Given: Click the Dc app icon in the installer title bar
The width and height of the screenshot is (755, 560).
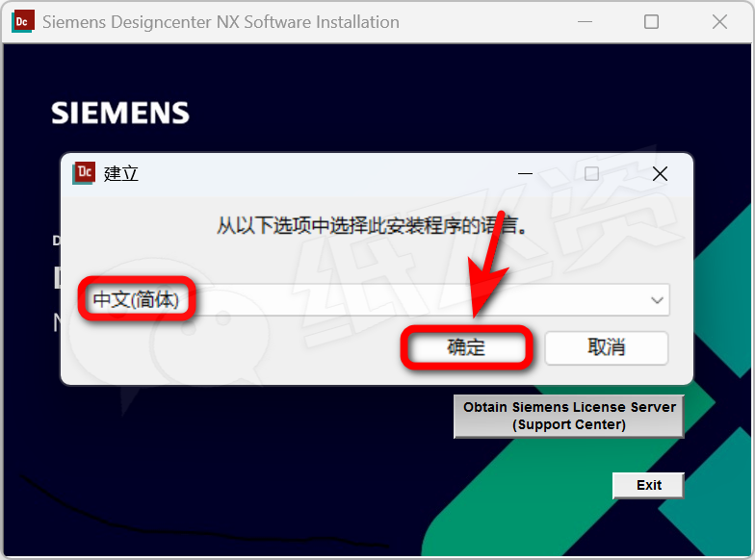Looking at the screenshot, I should 23,22.
